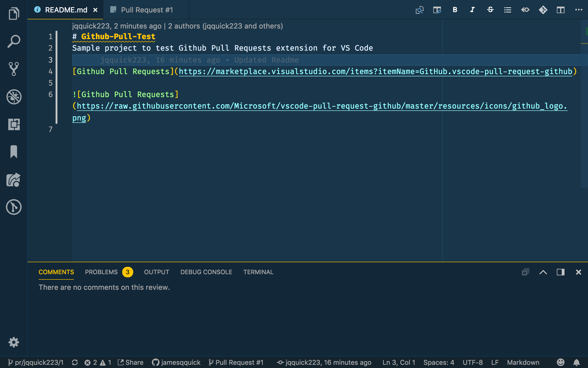Toggle bullet list formatting
588x368 pixels.
coord(508,10)
